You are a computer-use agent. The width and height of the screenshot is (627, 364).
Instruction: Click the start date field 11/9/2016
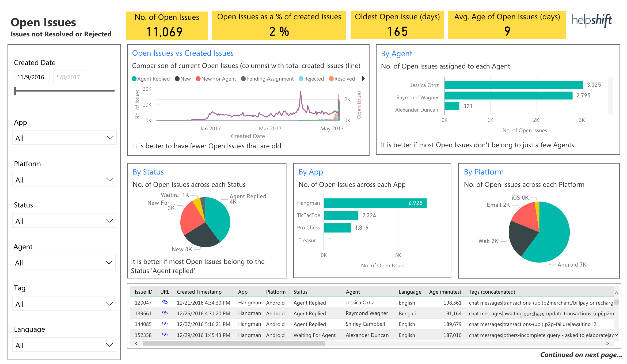click(x=32, y=77)
